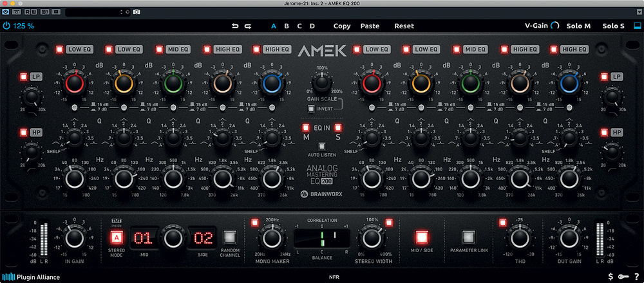Select settings bank D
Image resolution: width=644 pixels, height=283 pixels.
tap(312, 26)
